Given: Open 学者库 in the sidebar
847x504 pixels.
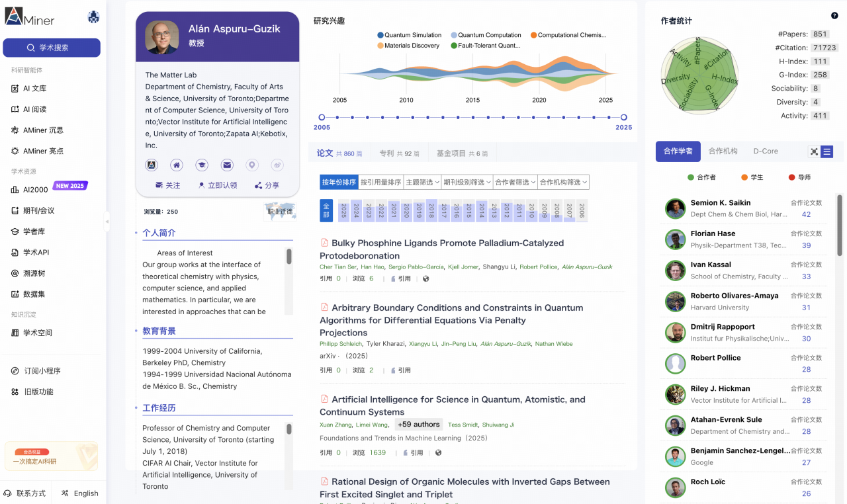Looking at the screenshot, I should 28,231.
